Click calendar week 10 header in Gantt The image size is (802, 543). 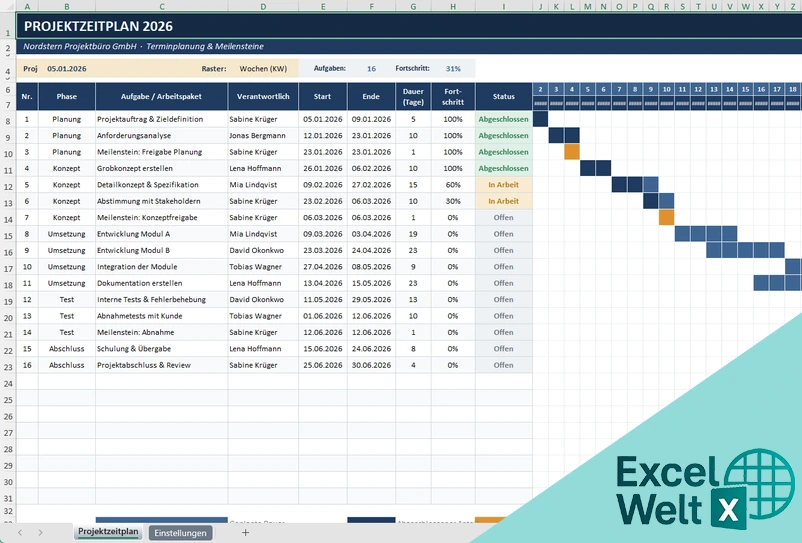pyautogui.click(x=666, y=89)
